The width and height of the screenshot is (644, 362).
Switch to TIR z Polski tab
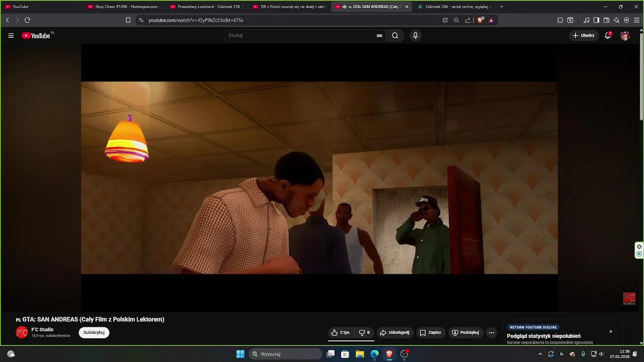(x=290, y=7)
